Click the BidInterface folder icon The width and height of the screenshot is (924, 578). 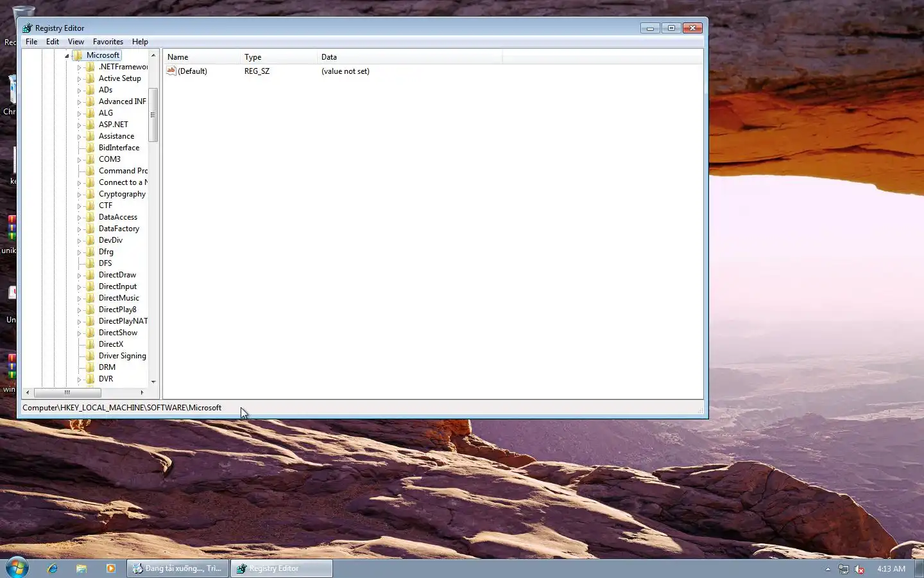90,148
